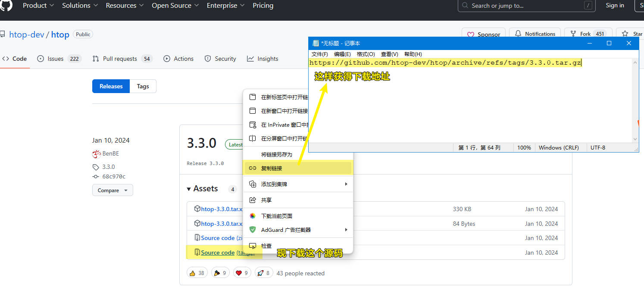Click the htop-3.3.0.tar.xz asset on the 84 Bytes row
The width and height of the screenshot is (644, 290).
[x=222, y=224]
